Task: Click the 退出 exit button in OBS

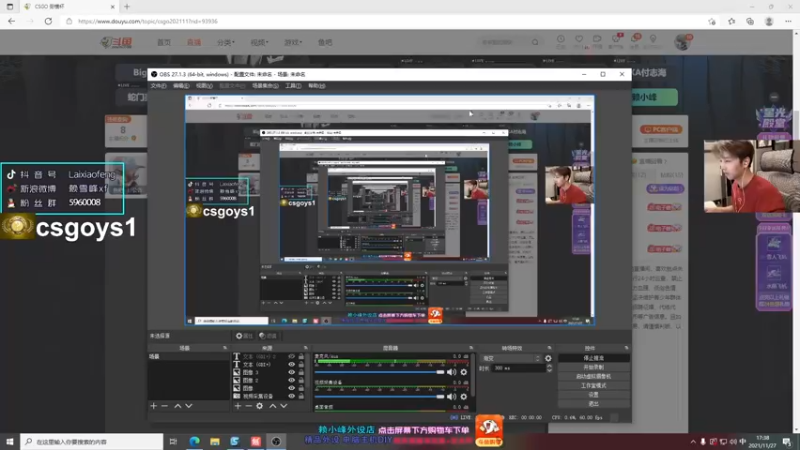Action: [x=593, y=404]
